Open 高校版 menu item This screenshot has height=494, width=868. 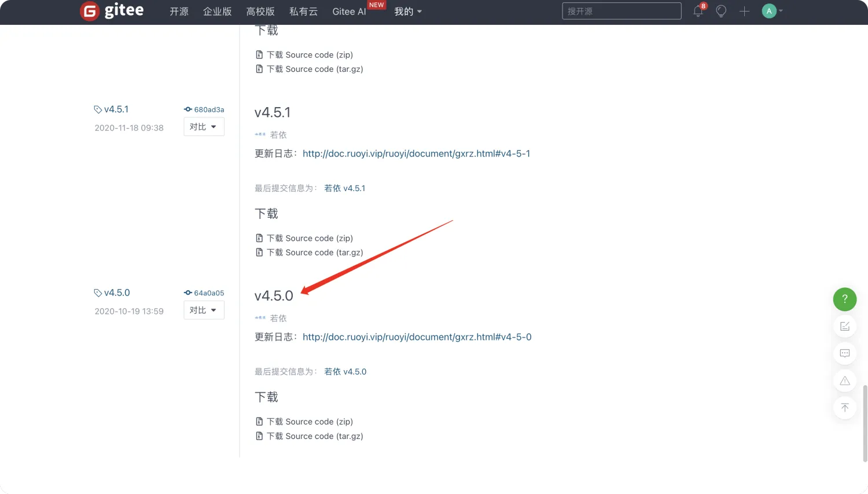click(260, 12)
